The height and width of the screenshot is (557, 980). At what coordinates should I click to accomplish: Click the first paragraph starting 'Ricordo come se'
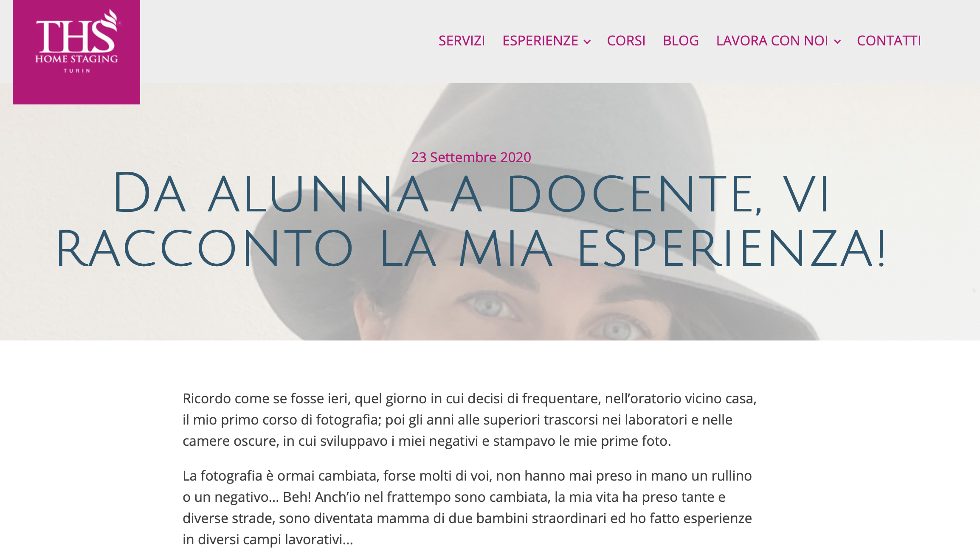pyautogui.click(x=470, y=419)
